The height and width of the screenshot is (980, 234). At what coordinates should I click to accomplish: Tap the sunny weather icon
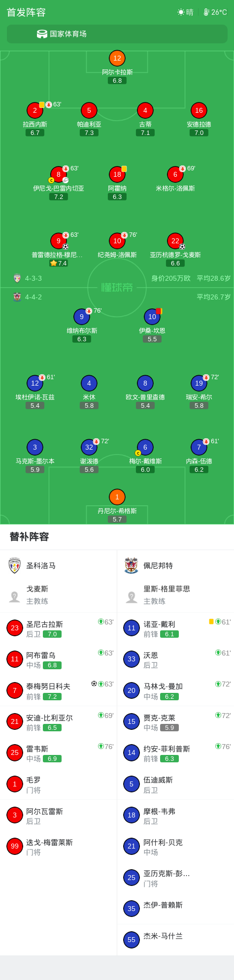tap(181, 12)
